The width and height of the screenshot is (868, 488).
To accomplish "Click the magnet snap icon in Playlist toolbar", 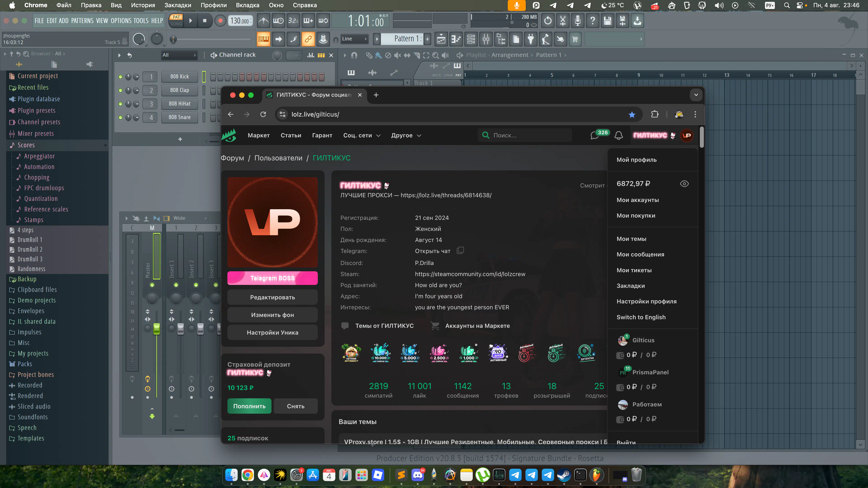I will [x=354, y=55].
